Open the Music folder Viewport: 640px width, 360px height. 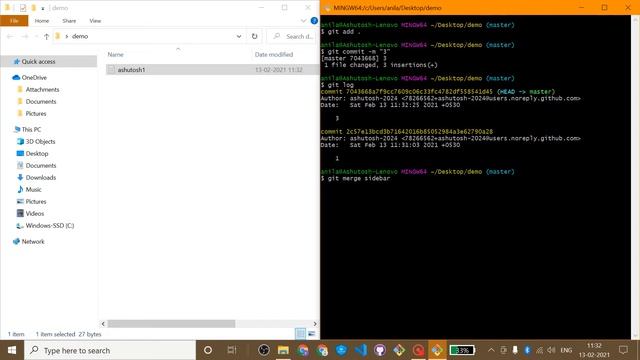pyautogui.click(x=33, y=189)
